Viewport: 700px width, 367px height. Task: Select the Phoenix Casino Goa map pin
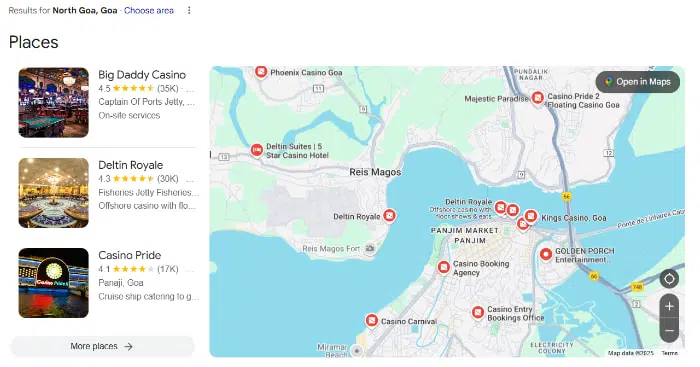[261, 71]
